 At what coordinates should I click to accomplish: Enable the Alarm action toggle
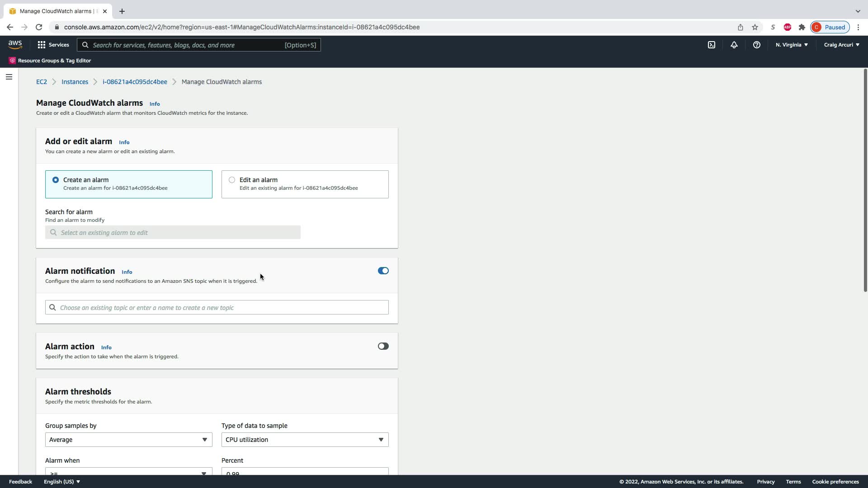[383, 346]
